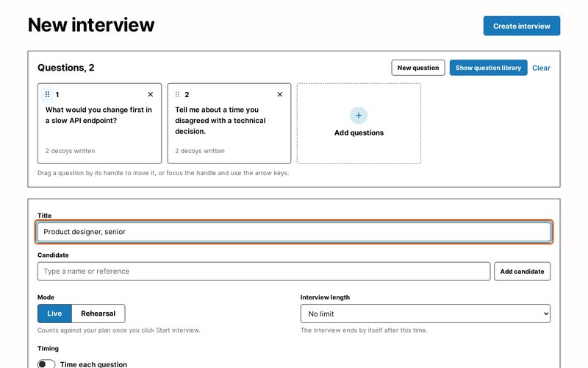Remove question 1 with its X icon
This screenshot has width=588, height=368.
tap(151, 94)
